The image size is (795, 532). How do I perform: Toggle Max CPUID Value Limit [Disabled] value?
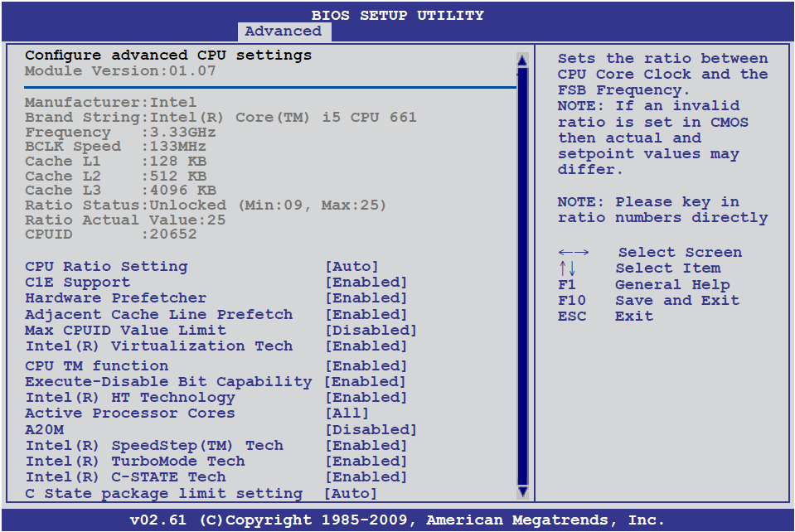click(371, 330)
